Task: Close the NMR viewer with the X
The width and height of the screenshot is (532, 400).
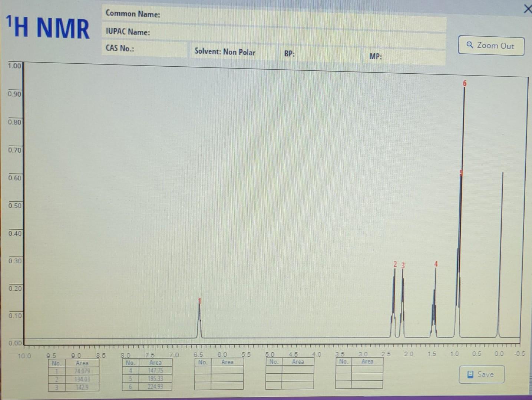Action: coord(528,9)
